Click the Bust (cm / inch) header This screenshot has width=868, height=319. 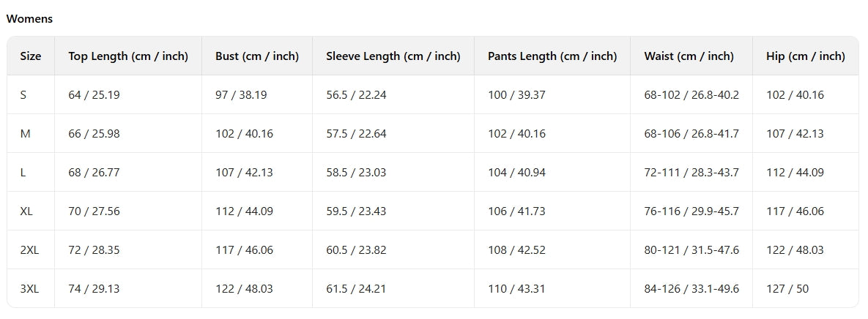(x=257, y=56)
